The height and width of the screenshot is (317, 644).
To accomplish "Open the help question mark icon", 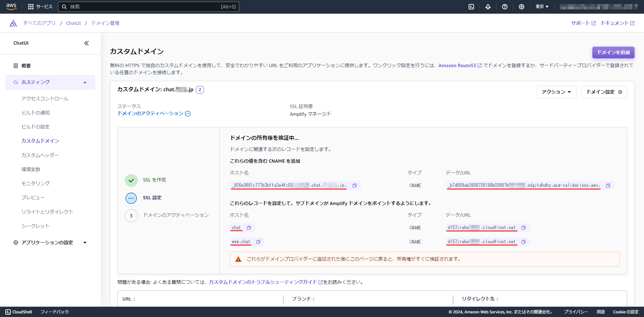I will [505, 7].
